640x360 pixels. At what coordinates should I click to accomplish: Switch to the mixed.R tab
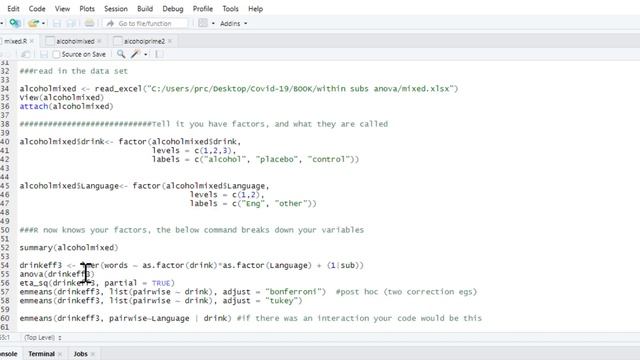coord(16,41)
